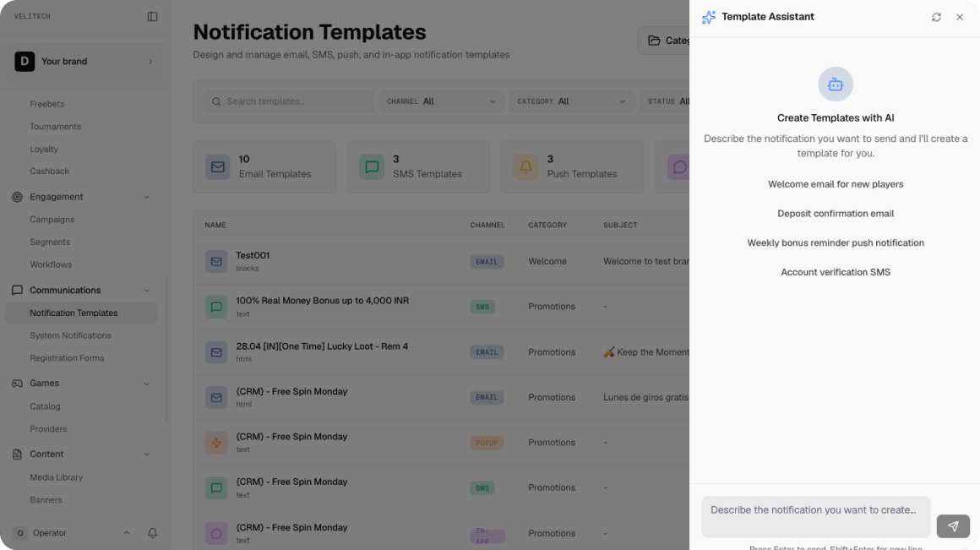This screenshot has height=550, width=980.
Task: Click the envelope icon for Lucky Loot row
Action: (x=216, y=351)
